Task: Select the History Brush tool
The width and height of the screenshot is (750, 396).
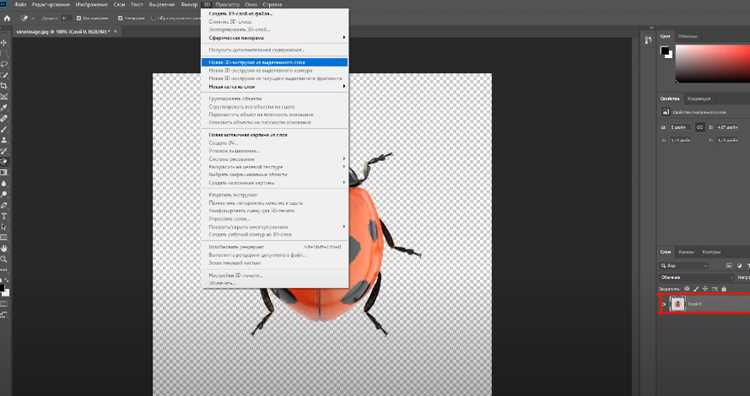Action: pyautogui.click(x=4, y=151)
